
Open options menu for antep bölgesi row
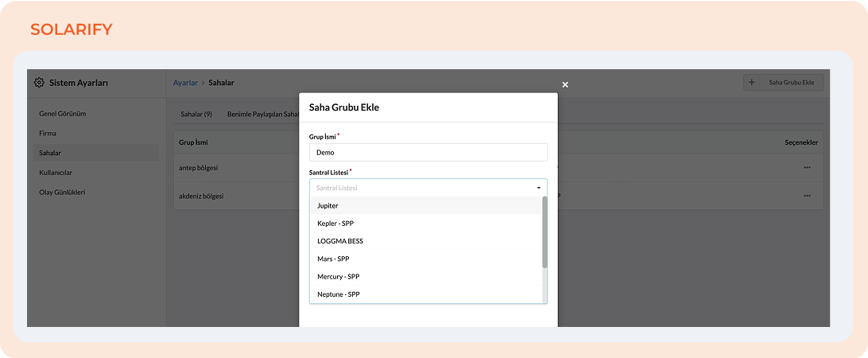point(807,167)
